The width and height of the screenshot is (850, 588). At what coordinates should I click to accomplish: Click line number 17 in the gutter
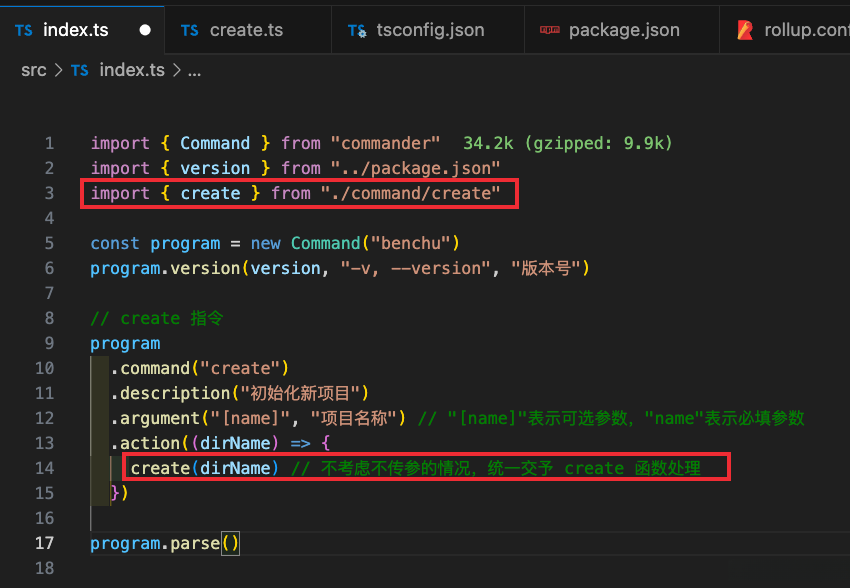44,543
